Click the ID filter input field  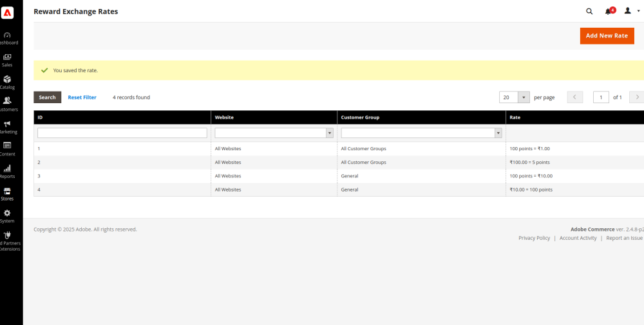(x=122, y=133)
